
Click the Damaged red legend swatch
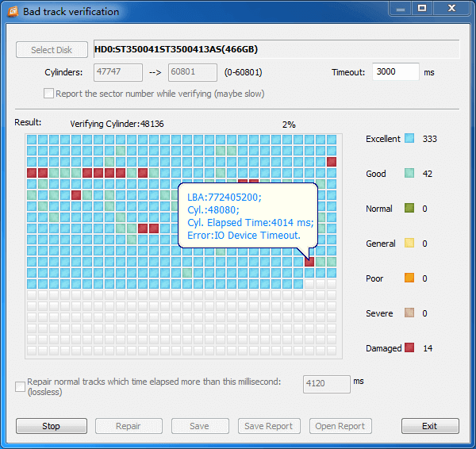409,348
